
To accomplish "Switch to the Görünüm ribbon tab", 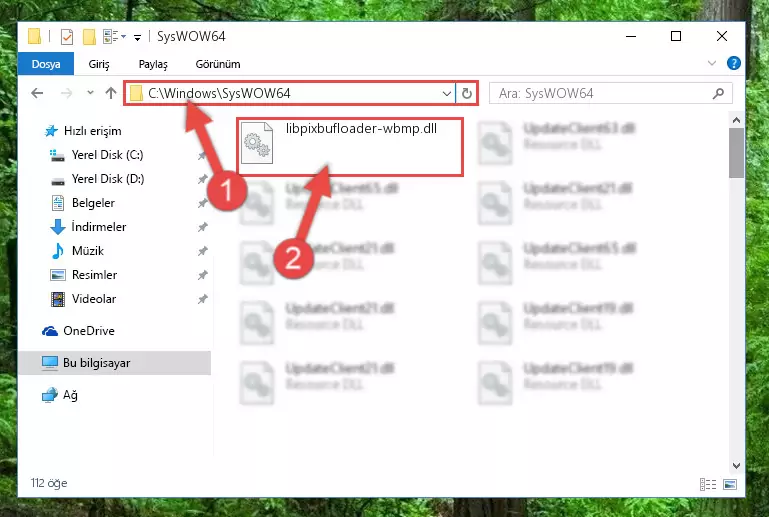I will coord(218,64).
